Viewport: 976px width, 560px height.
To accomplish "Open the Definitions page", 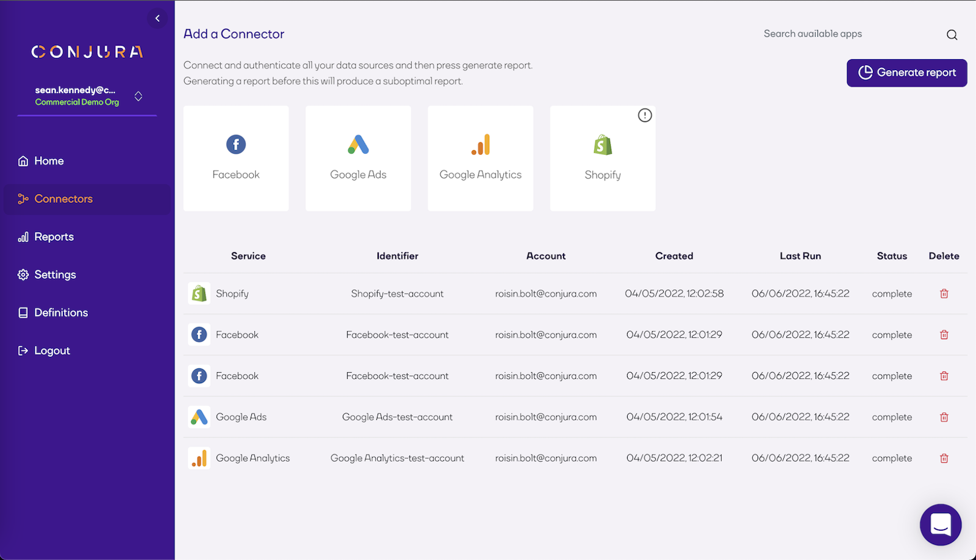I will (x=61, y=312).
